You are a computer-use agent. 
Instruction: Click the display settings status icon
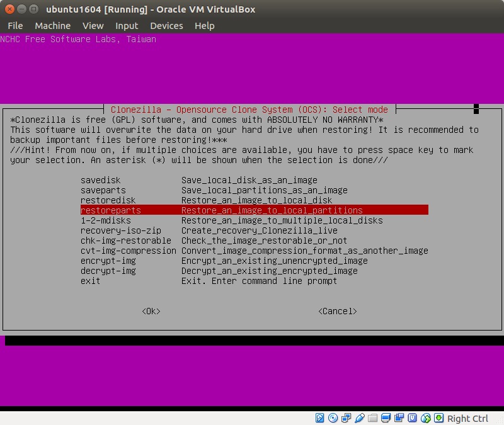(386, 418)
